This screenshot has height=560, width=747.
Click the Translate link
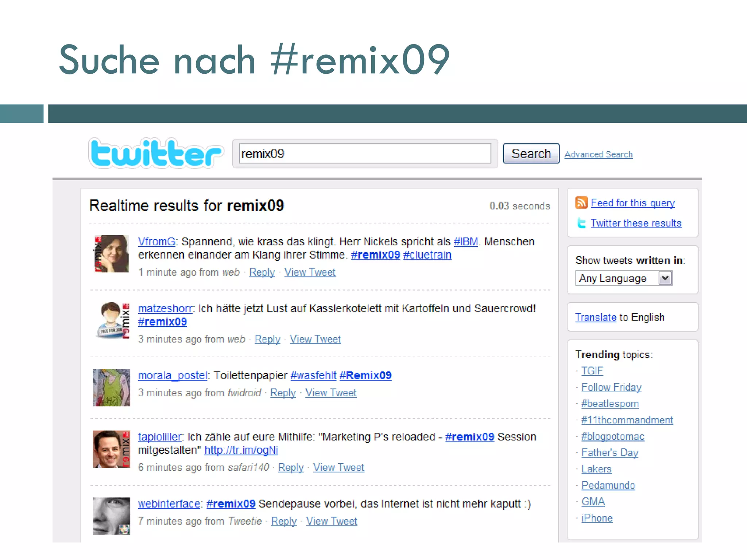596,317
